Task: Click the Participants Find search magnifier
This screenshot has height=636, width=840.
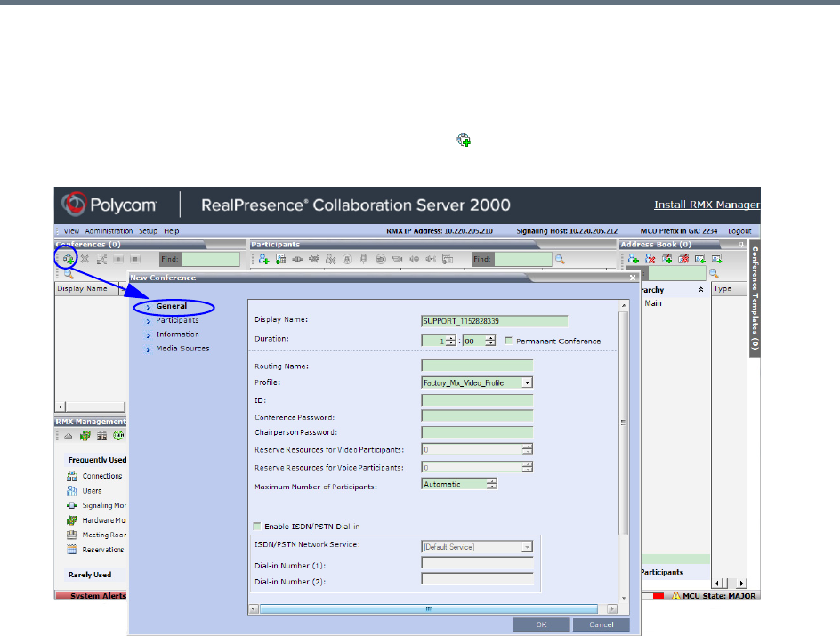Action: coord(560,259)
